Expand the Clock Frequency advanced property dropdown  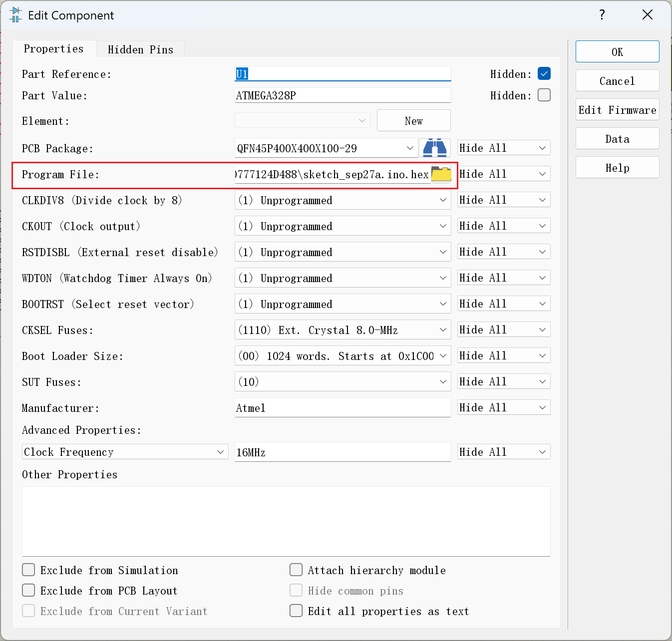pyautogui.click(x=125, y=452)
